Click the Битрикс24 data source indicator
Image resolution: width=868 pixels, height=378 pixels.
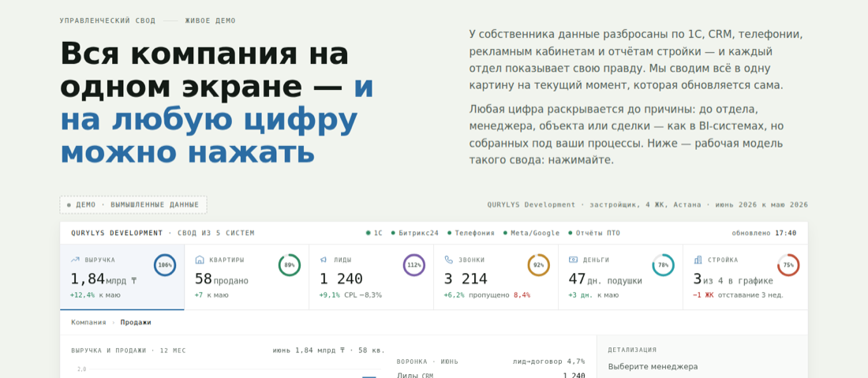pos(414,233)
